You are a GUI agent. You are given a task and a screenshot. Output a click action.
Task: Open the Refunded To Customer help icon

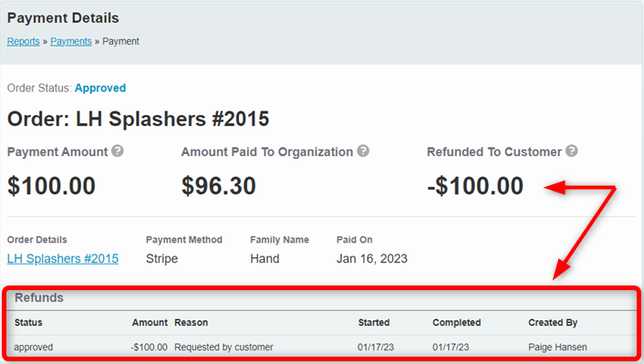[572, 151]
